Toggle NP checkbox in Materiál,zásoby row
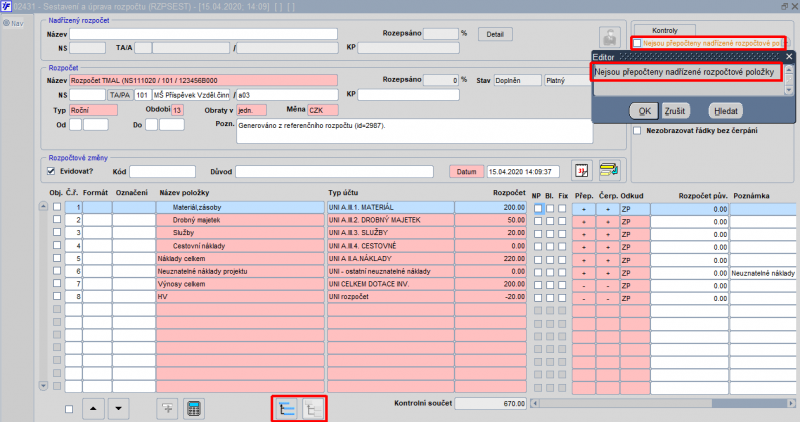800x422 pixels. coord(538,208)
